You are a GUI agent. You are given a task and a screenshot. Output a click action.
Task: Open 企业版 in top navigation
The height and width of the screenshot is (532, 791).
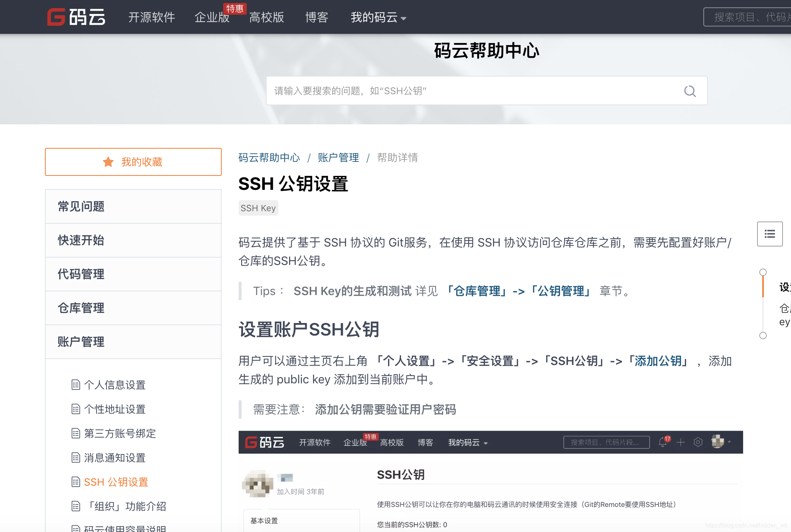(212, 17)
